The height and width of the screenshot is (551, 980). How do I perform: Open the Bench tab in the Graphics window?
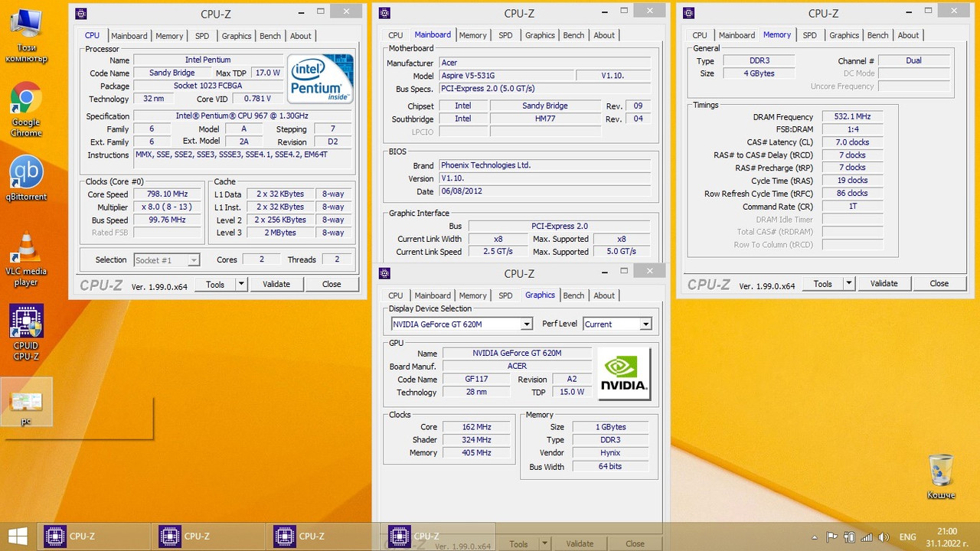pos(573,295)
